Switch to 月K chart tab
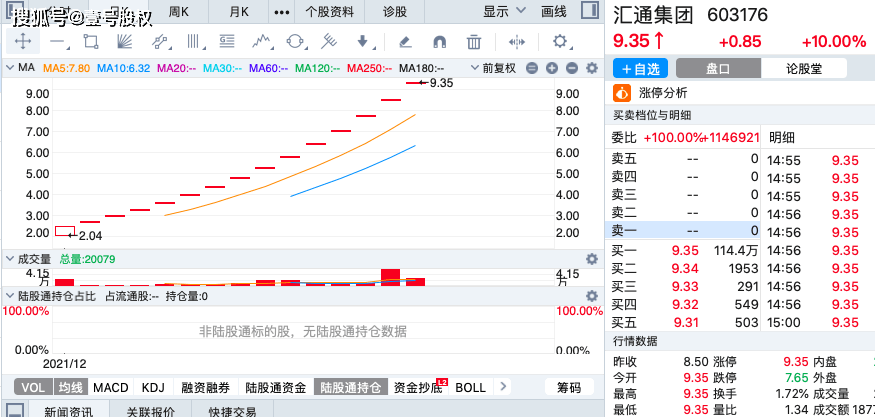 point(239,12)
